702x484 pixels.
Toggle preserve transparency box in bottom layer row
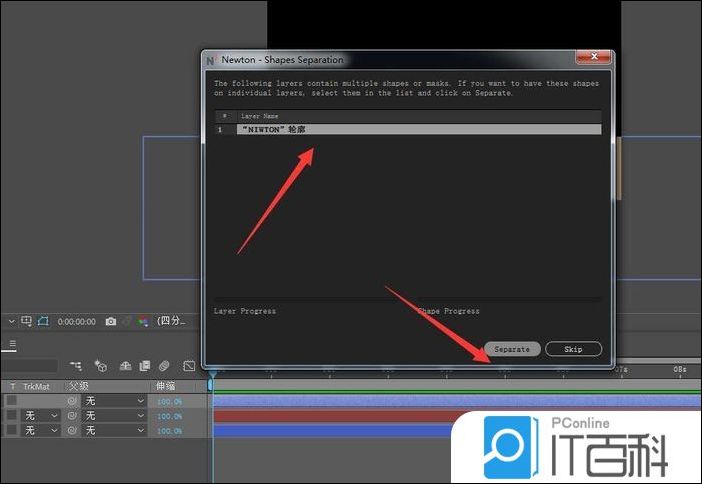pyautogui.click(x=12, y=430)
